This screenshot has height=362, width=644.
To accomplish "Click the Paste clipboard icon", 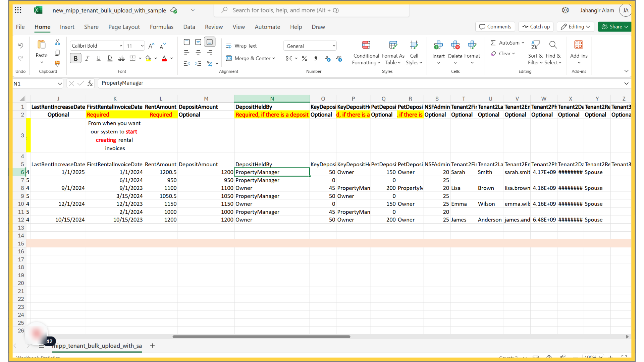I will [x=42, y=45].
